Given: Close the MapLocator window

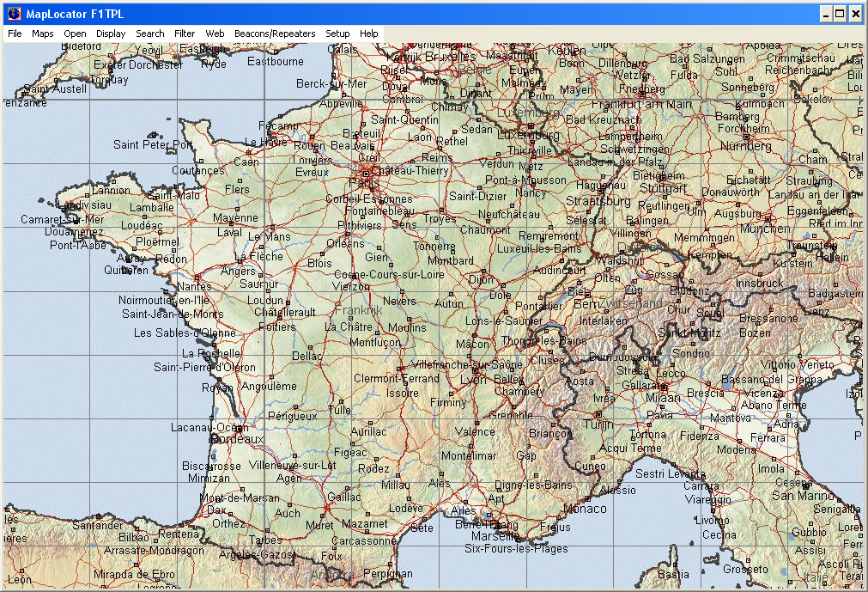Looking at the screenshot, I should click(855, 14).
